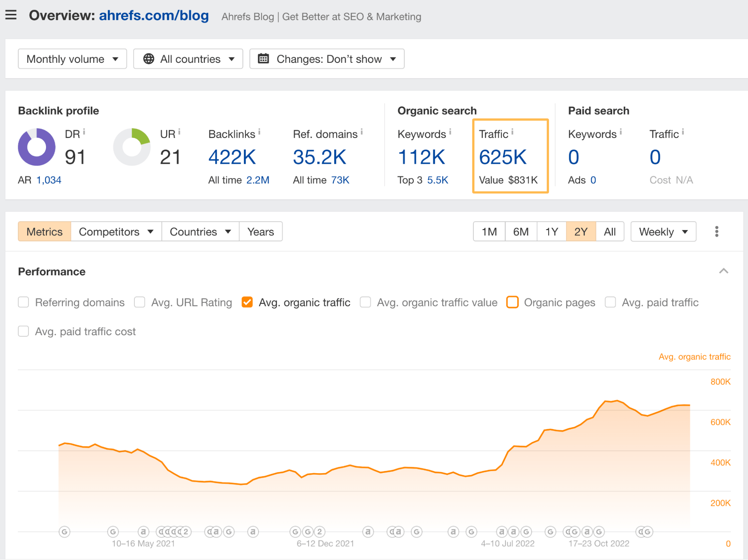Open the 422K backlinks report
The width and height of the screenshot is (748, 560).
(232, 157)
